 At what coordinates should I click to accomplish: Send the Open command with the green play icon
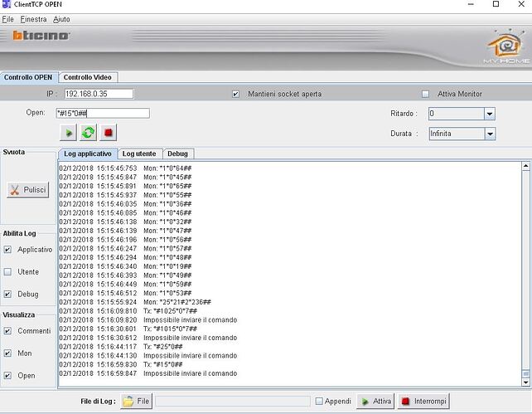click(68, 133)
